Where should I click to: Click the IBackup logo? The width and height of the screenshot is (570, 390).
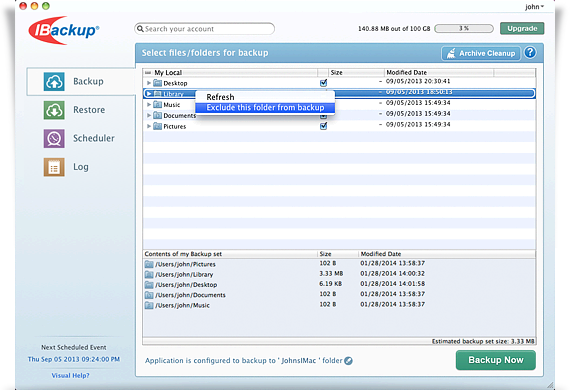[x=63, y=30]
